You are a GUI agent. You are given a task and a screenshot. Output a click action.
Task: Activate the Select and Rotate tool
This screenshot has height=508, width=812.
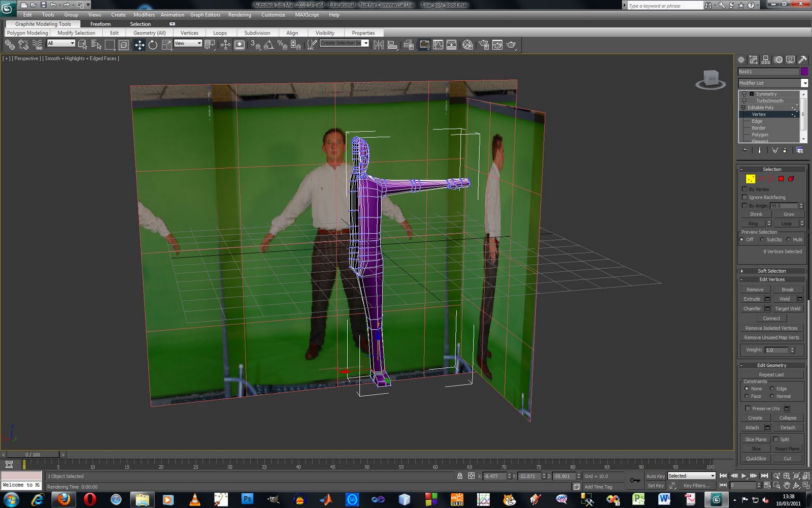tap(153, 45)
